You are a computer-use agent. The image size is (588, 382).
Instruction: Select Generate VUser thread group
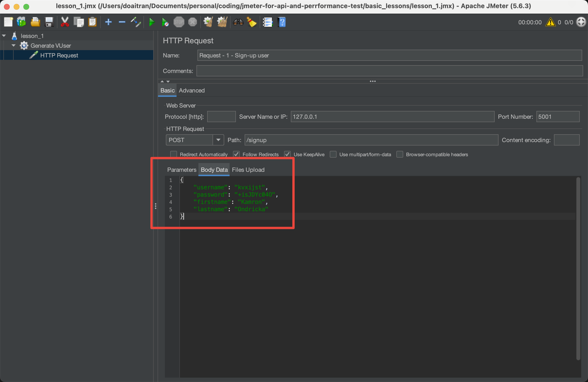click(51, 45)
